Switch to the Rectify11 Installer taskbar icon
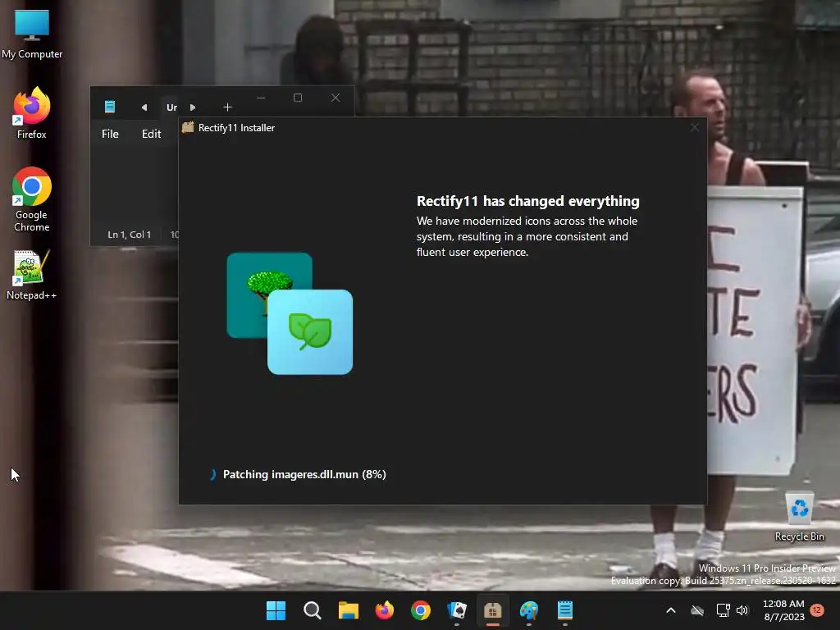 pyautogui.click(x=493, y=610)
